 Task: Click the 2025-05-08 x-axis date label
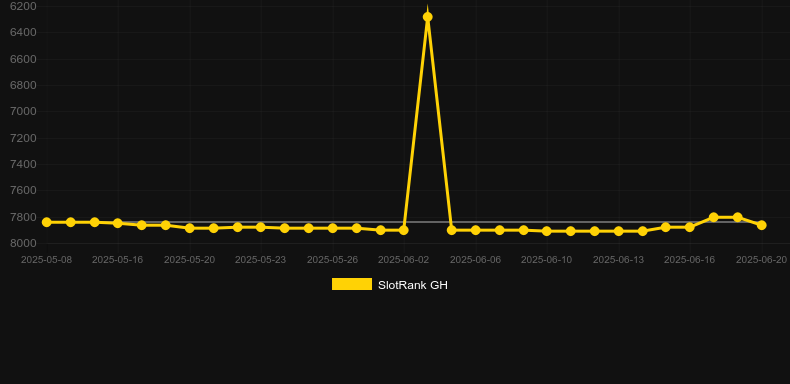46,260
